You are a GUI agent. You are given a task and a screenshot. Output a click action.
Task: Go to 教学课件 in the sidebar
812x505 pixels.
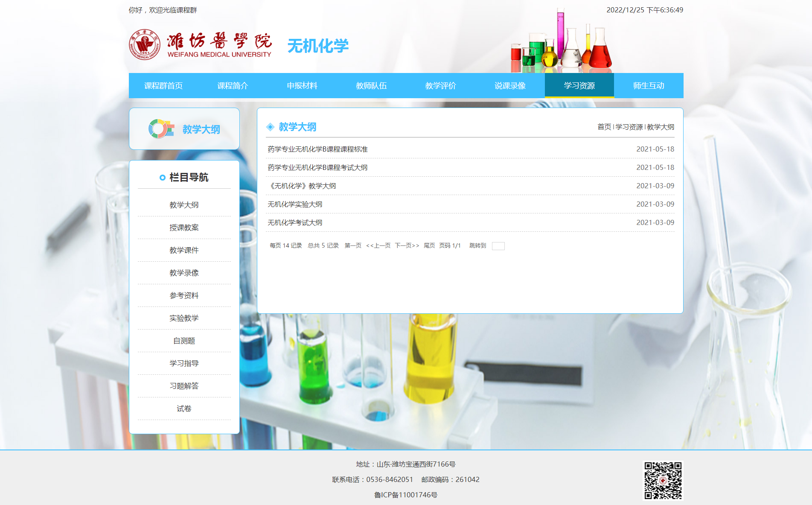click(184, 250)
